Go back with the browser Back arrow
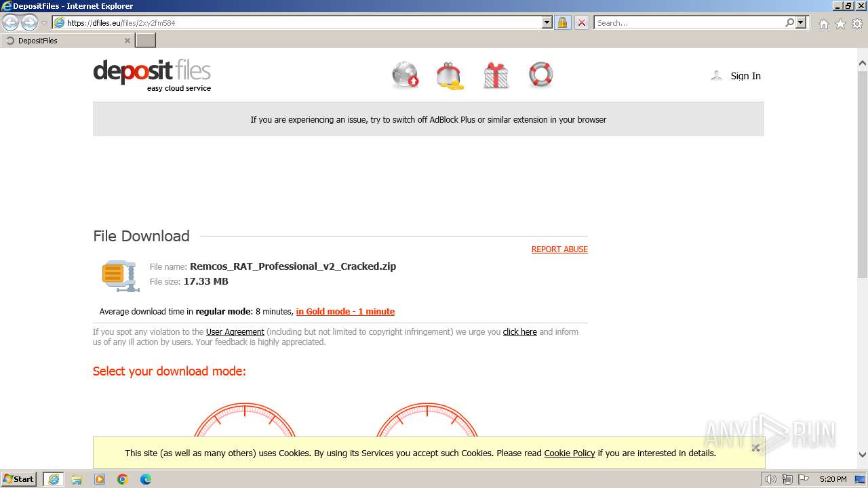Image resolution: width=868 pixels, height=488 pixels. [10, 23]
